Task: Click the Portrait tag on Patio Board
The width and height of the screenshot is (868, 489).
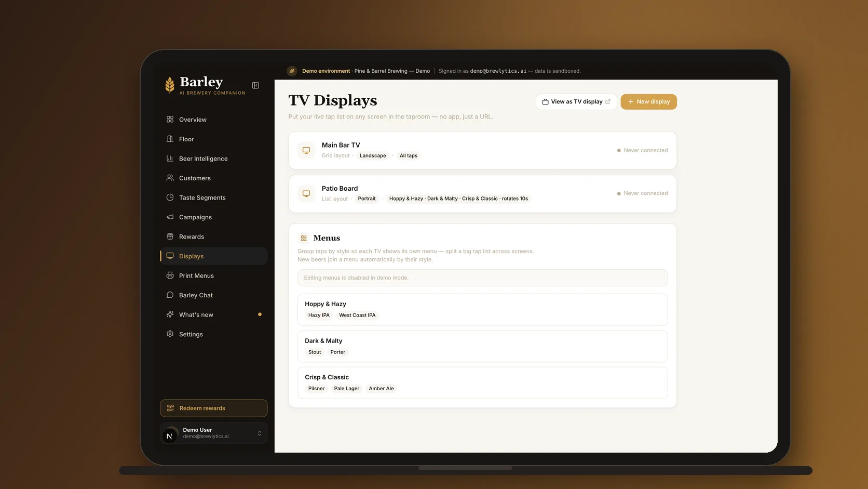Action: 367,199
